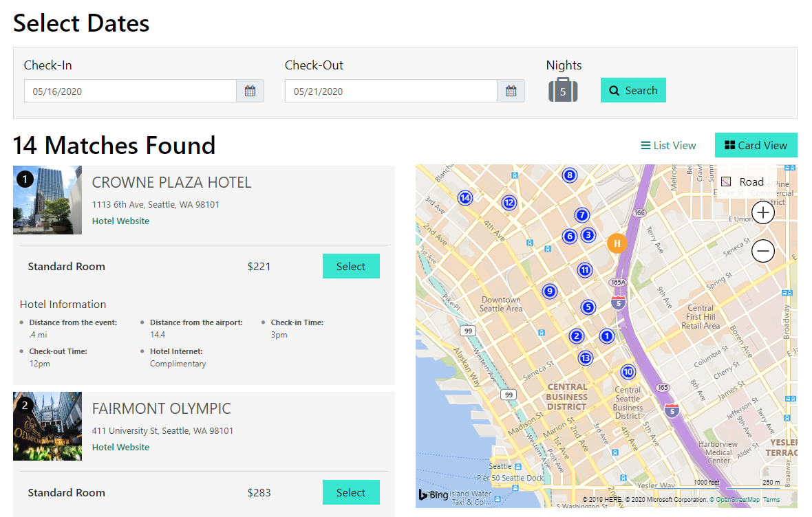Viewport: 812px width, 517px height.
Task: Click map pin number 9
Action: pos(550,291)
